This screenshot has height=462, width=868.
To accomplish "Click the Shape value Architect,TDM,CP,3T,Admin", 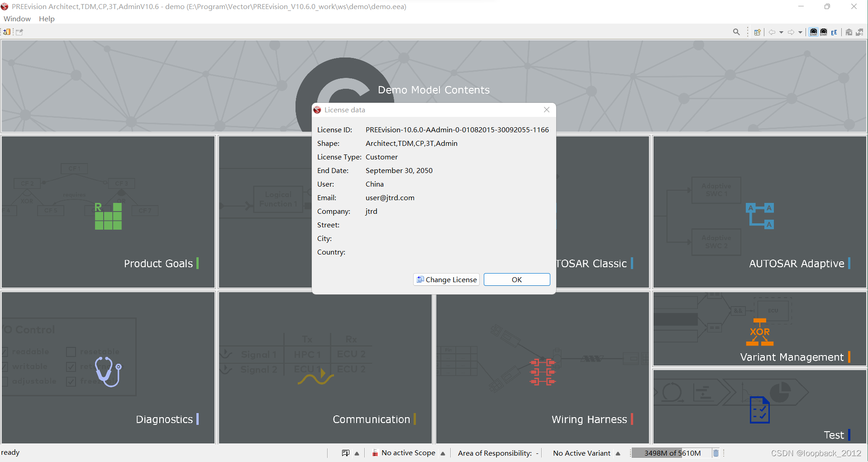I will click(x=411, y=144).
